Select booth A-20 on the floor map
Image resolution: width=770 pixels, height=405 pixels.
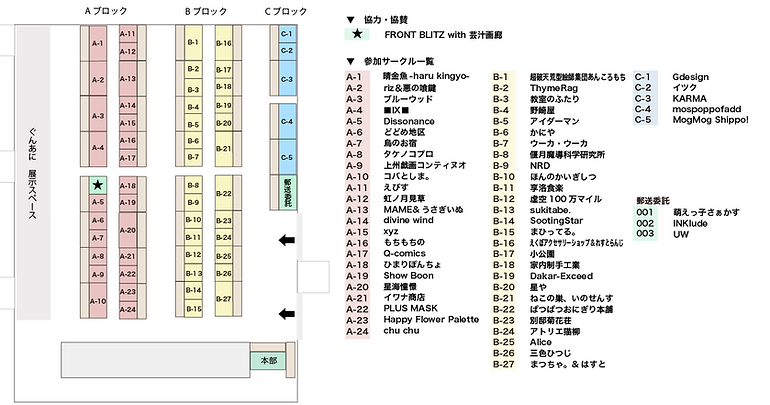(x=128, y=230)
